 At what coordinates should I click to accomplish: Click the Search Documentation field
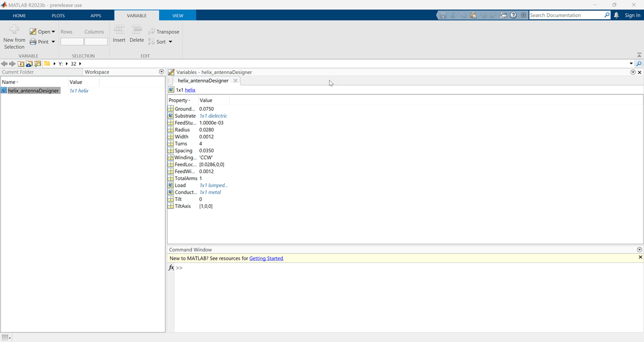pos(566,16)
